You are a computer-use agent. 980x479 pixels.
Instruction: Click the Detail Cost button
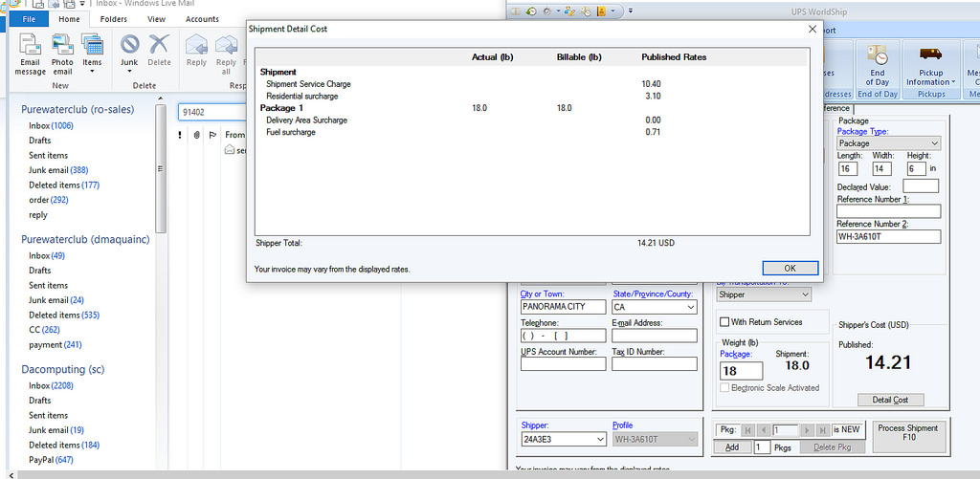point(891,400)
